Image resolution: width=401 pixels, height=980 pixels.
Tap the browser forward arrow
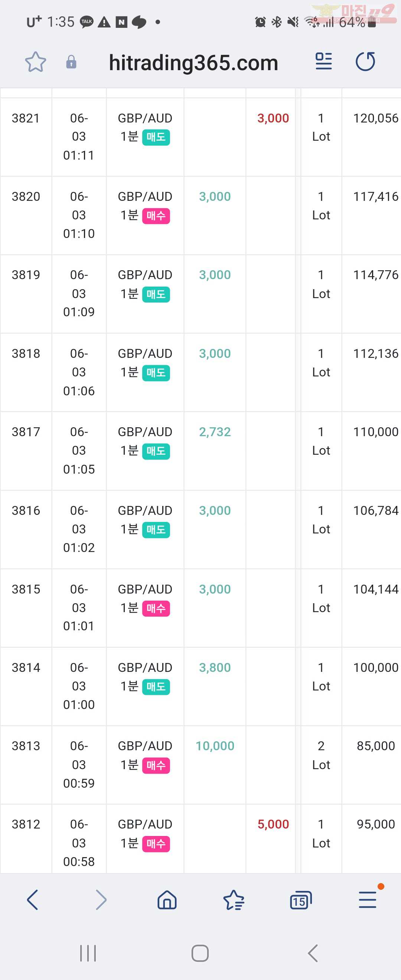tap(101, 900)
